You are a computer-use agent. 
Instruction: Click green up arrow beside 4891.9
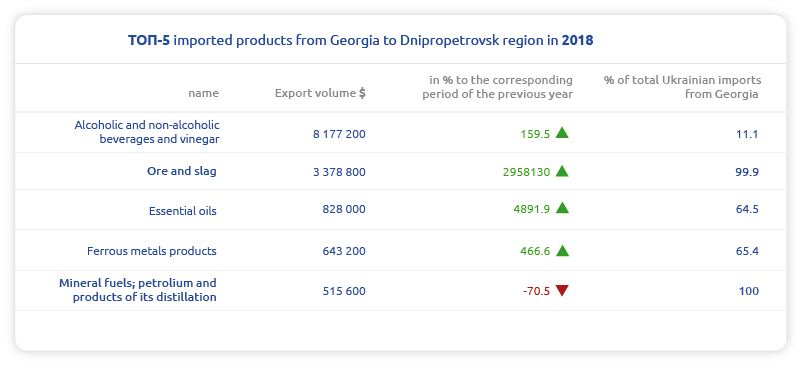pos(562,208)
